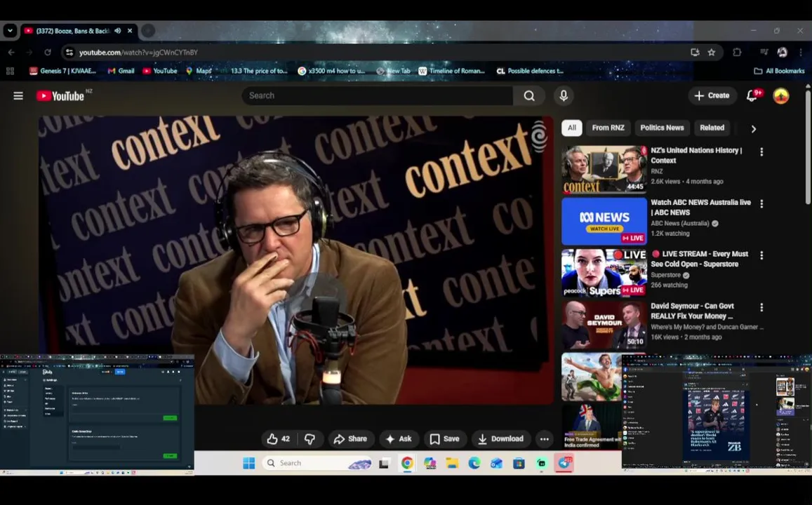Screen dimensions: 812x505
Task: Open the Genesis 7 KJVAAE bookmark
Action: [62, 71]
